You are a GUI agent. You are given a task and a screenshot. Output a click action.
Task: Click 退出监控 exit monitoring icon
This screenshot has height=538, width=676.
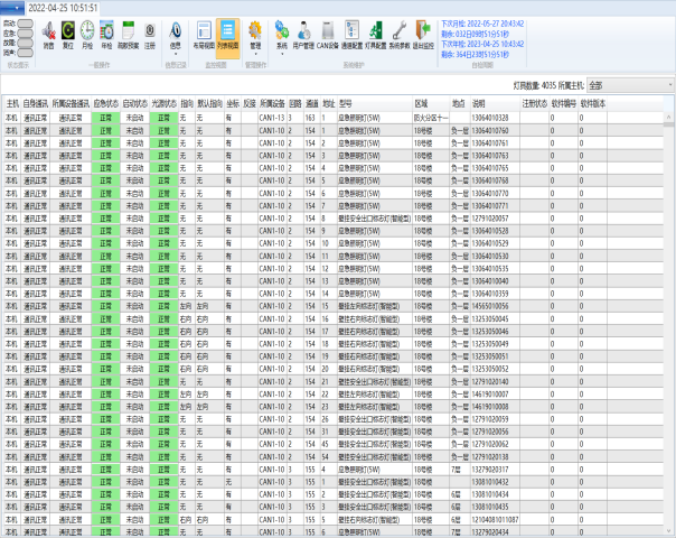pyautogui.click(x=422, y=33)
